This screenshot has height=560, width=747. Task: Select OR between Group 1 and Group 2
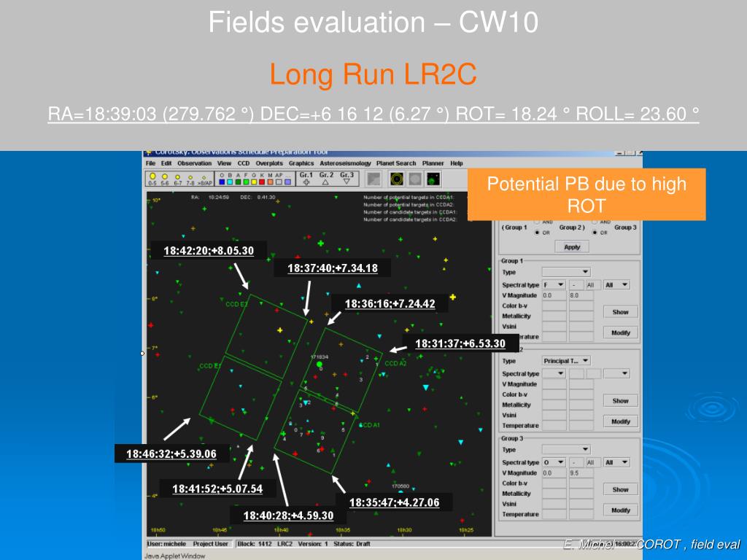(x=538, y=233)
